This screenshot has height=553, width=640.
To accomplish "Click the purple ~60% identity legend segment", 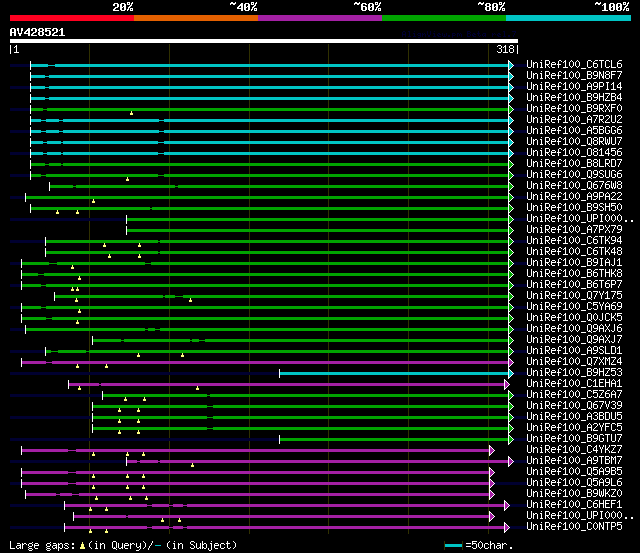I will [x=319, y=17].
